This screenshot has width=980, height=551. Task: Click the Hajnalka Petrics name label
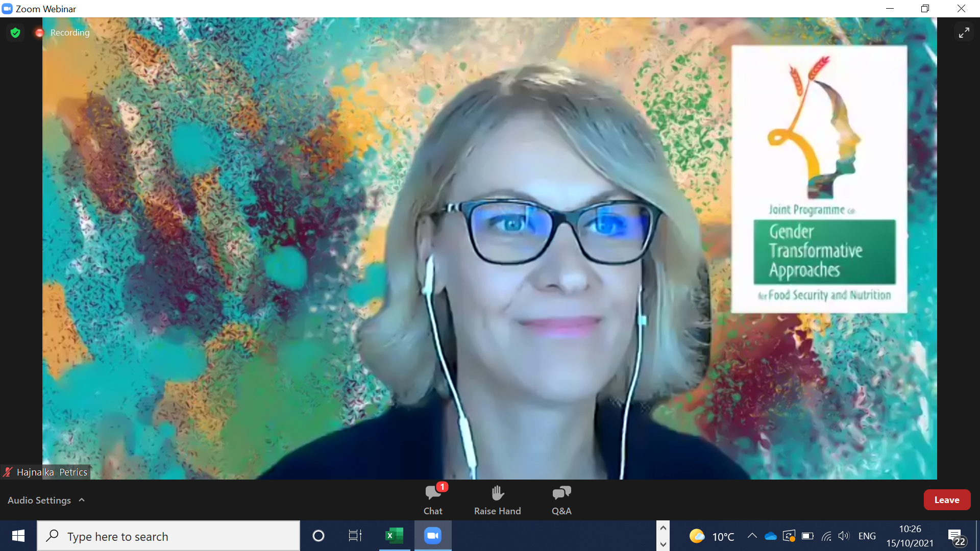tap(52, 472)
